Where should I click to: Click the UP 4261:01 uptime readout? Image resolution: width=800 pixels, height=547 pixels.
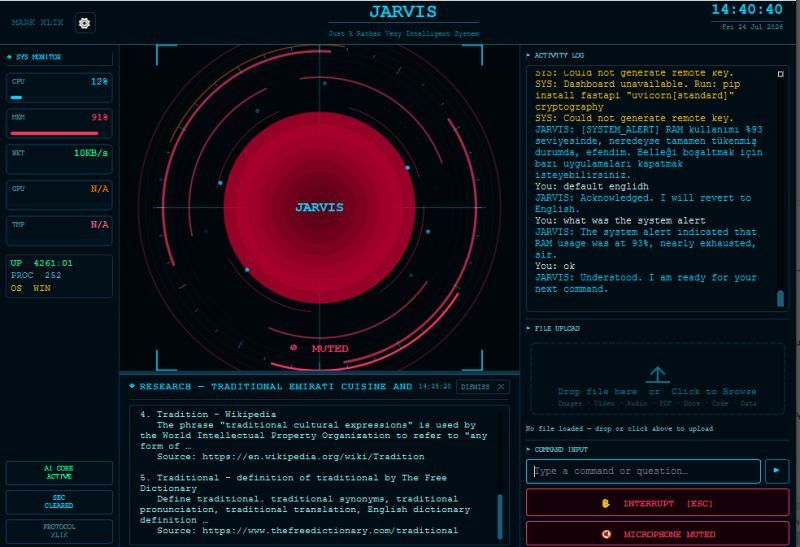point(41,263)
